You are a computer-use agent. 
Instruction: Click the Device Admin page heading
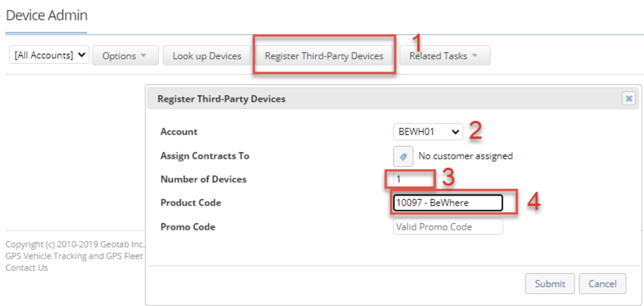47,15
